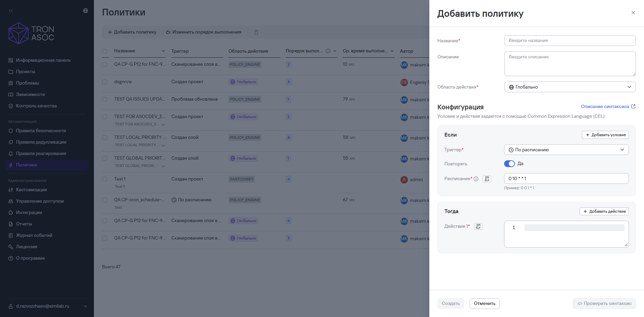Open Описание синтаксиса link
Viewport: 644px width, 317px height.
pyautogui.click(x=608, y=106)
